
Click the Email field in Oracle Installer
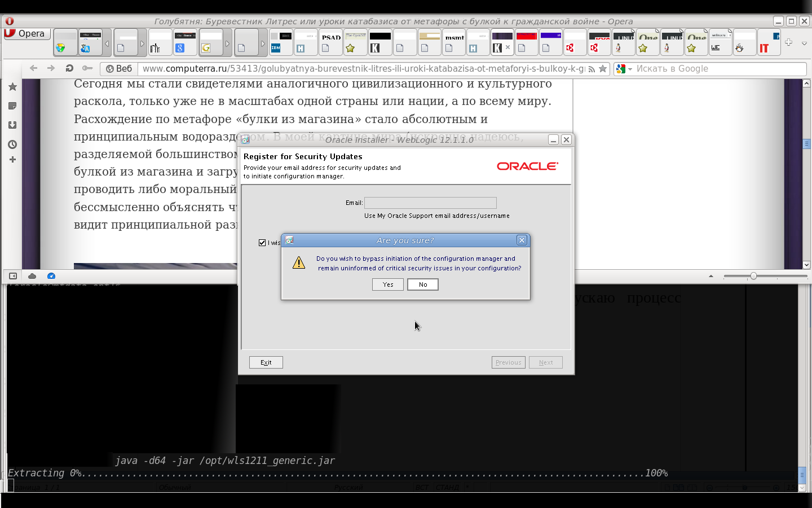pos(430,203)
